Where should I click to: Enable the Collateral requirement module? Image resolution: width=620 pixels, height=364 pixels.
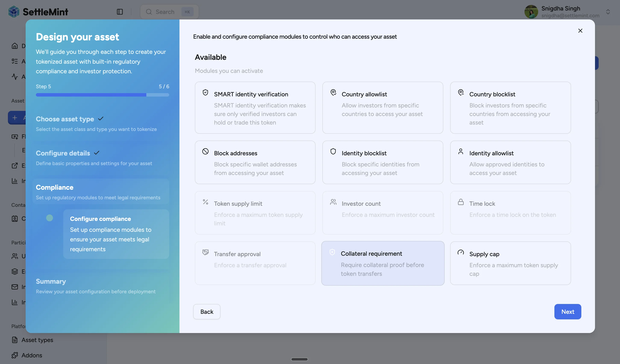coord(383,263)
